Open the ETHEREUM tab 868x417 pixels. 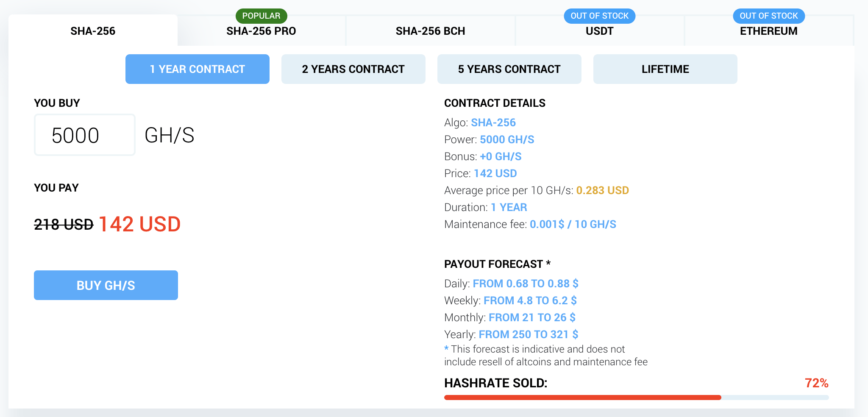[x=768, y=31]
